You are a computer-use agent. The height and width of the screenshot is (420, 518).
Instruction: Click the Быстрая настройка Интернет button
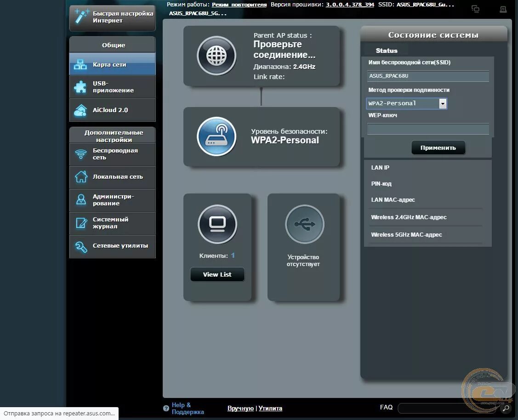click(112, 18)
